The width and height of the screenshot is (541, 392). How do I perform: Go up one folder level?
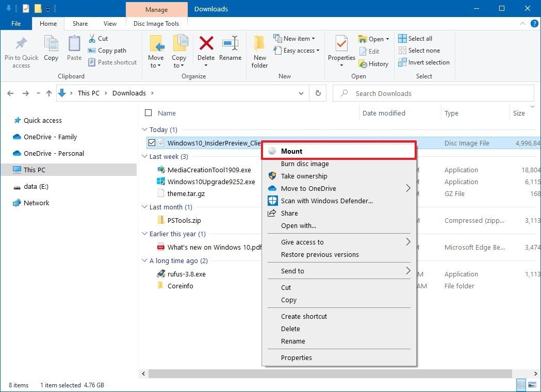[x=49, y=93]
